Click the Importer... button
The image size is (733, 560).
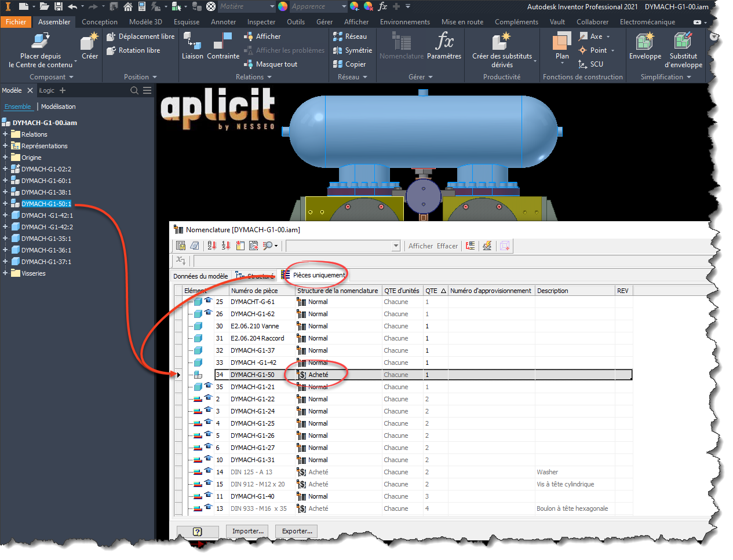pyautogui.click(x=247, y=531)
